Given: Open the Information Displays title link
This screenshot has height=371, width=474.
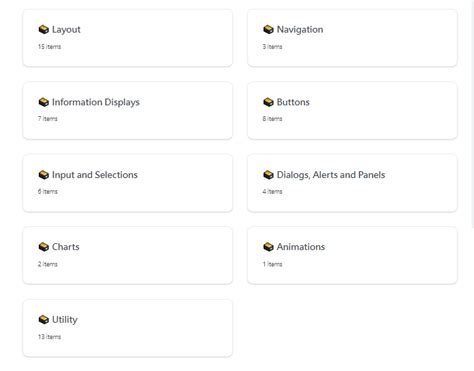Looking at the screenshot, I should click(x=96, y=102).
